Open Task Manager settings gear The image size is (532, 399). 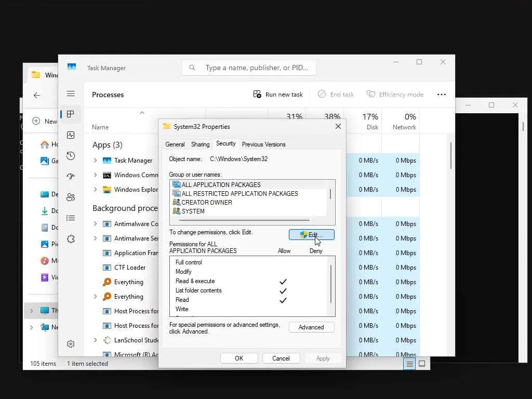[71, 344]
